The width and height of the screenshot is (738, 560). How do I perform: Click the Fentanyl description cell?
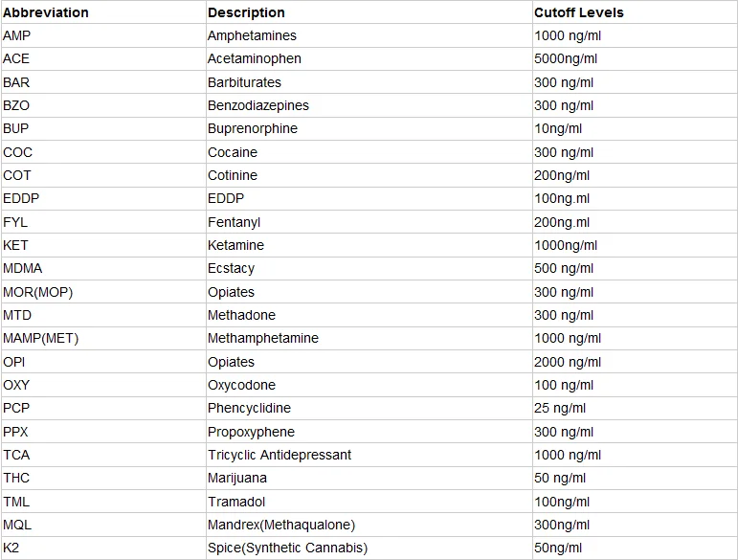[234, 222]
